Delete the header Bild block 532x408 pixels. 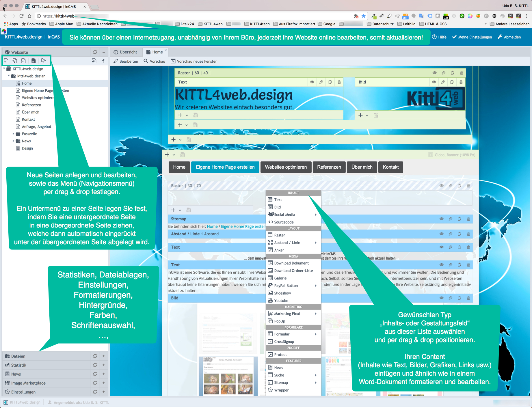click(x=461, y=82)
